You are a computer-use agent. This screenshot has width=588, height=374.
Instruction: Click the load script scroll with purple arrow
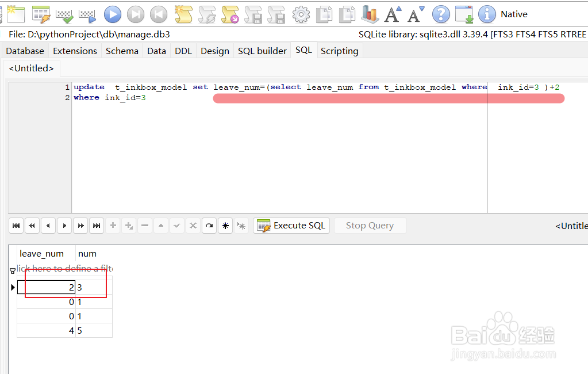230,14
